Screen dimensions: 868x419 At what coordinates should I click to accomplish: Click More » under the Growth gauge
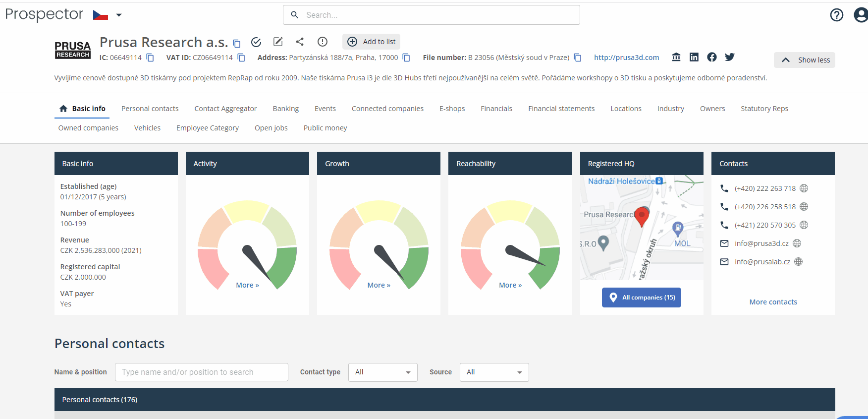coord(379,285)
